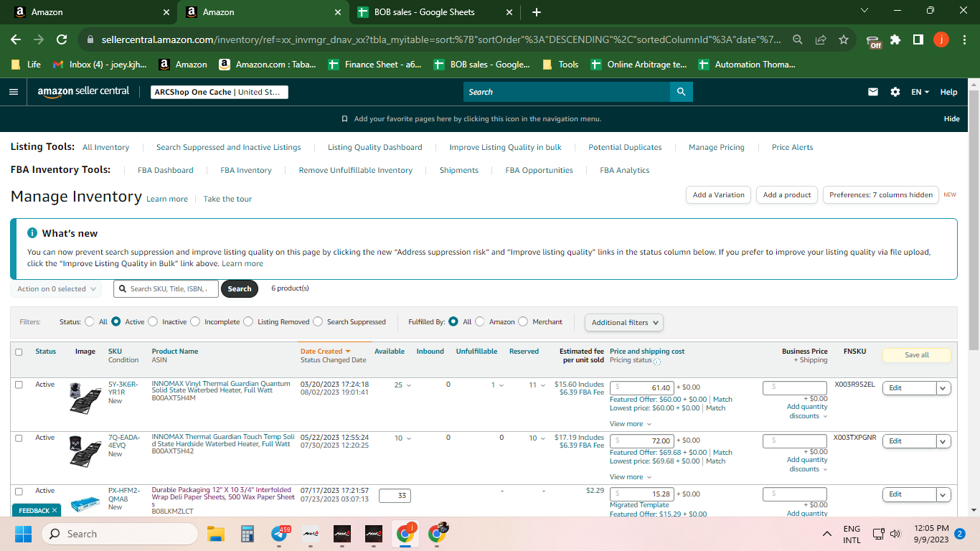Click the pricing status info icon

pyautogui.click(x=657, y=362)
